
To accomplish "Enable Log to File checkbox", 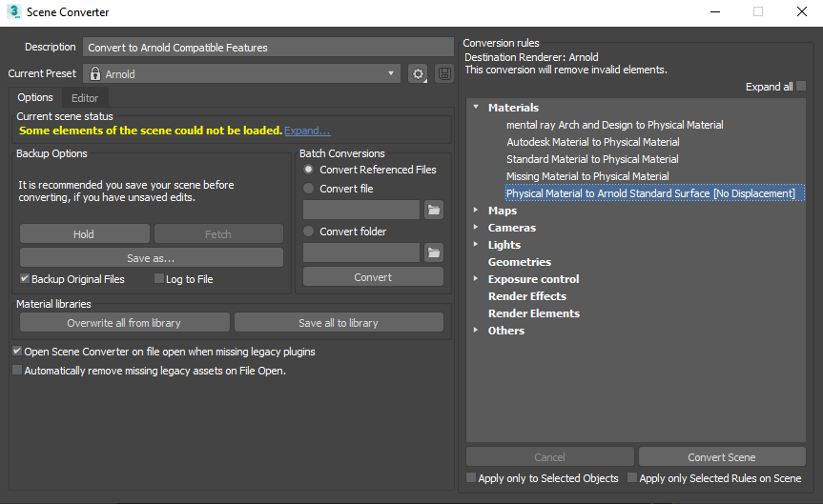I will pos(159,279).
